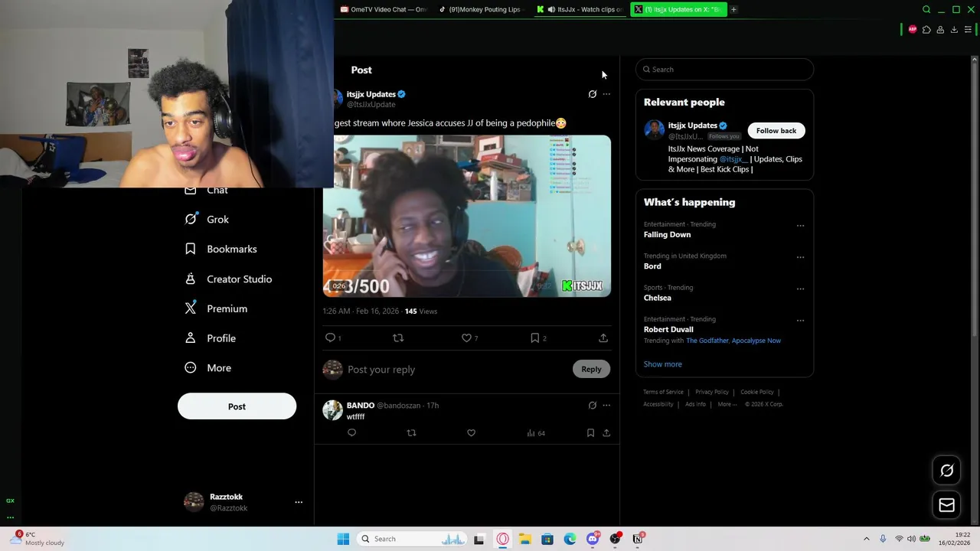This screenshot has width=980, height=551.
Task: Repost BANDO's reply
Action: coord(411,433)
